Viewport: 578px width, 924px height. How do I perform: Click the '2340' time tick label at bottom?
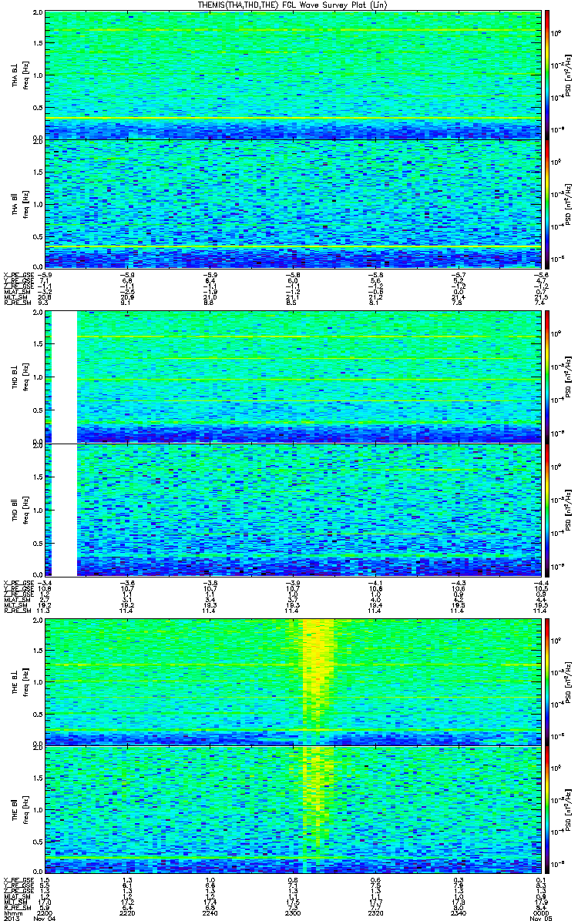458,912
